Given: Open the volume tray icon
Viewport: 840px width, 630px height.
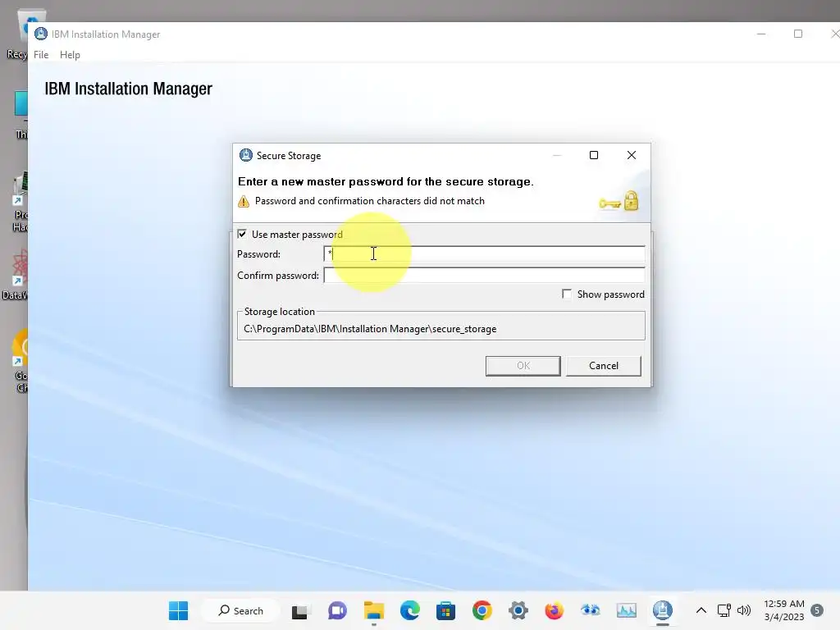Looking at the screenshot, I should click(x=743, y=610).
